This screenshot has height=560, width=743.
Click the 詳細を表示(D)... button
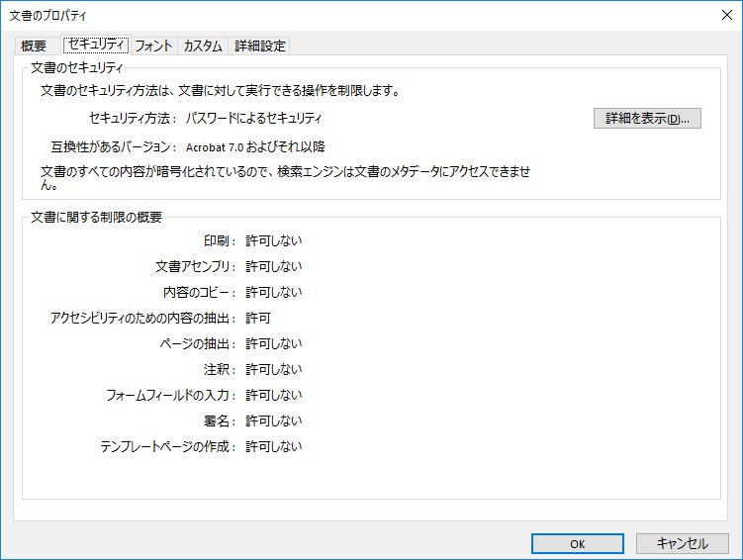pos(647,119)
